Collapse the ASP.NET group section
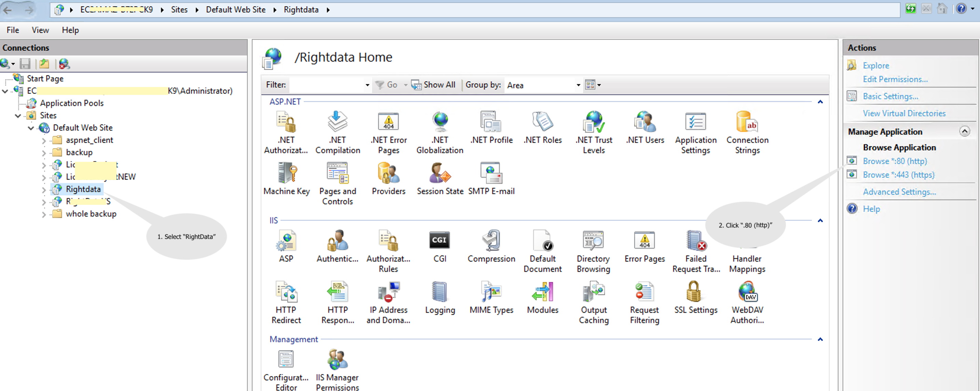The height and width of the screenshot is (391, 980). pyautogui.click(x=820, y=101)
